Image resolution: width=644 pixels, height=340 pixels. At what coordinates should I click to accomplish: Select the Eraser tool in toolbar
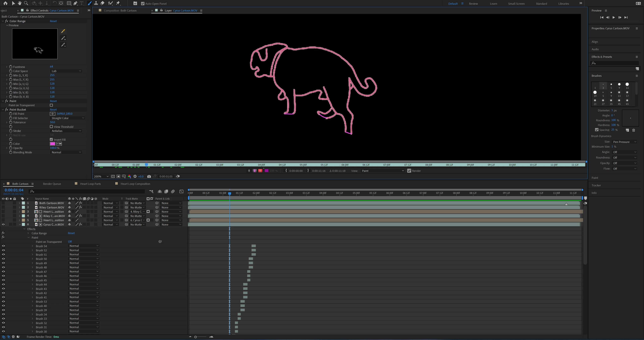point(102,3)
